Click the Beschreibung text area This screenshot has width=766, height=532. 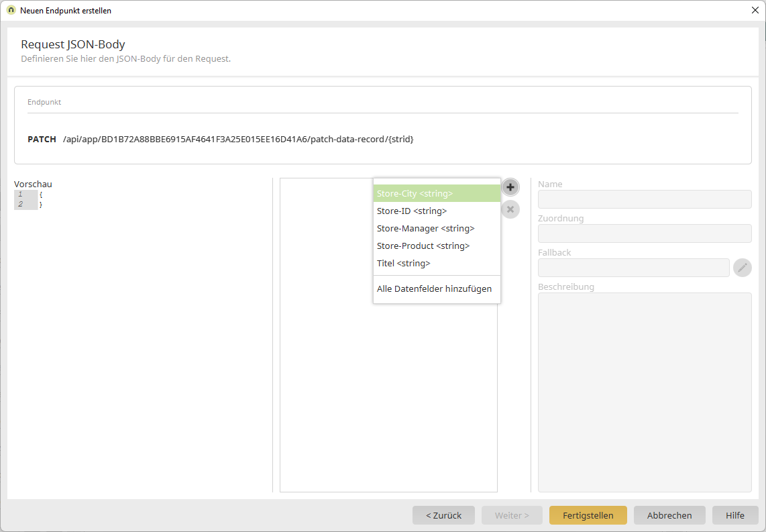[645, 392]
